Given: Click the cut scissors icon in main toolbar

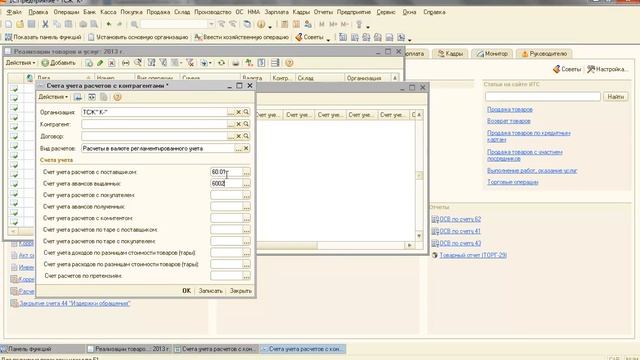Looking at the screenshot, I should tap(45, 24).
